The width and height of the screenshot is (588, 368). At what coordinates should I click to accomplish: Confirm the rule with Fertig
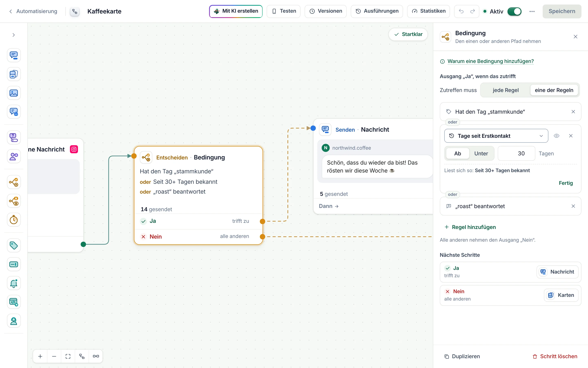[x=566, y=183]
